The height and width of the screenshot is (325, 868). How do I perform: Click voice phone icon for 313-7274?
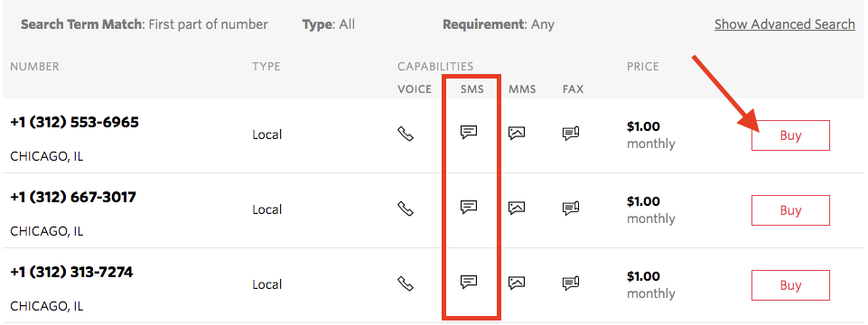(x=406, y=283)
